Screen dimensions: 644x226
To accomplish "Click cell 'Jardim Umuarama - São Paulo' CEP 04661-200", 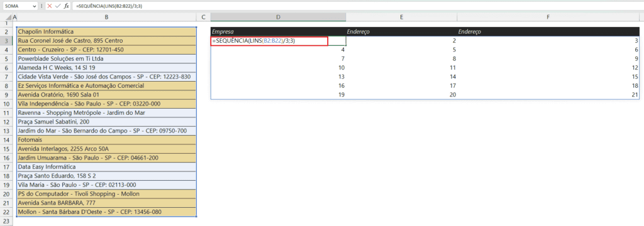I will click(106, 158).
